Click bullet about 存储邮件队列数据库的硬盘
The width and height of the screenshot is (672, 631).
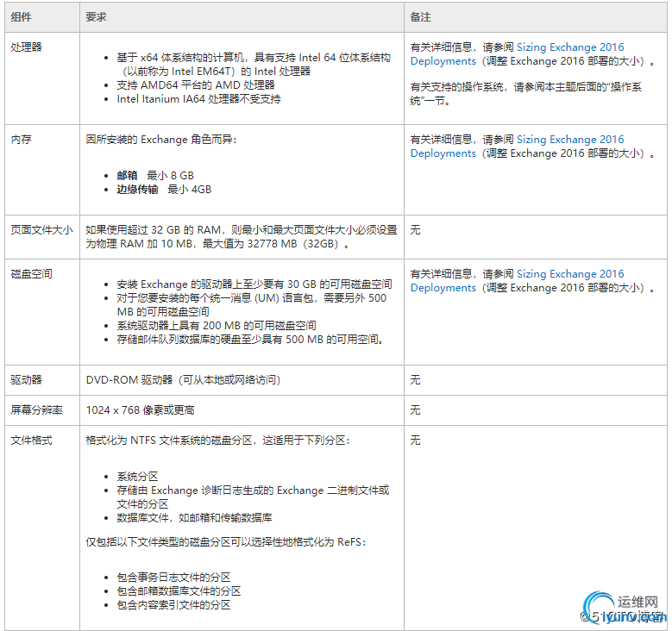click(250, 340)
